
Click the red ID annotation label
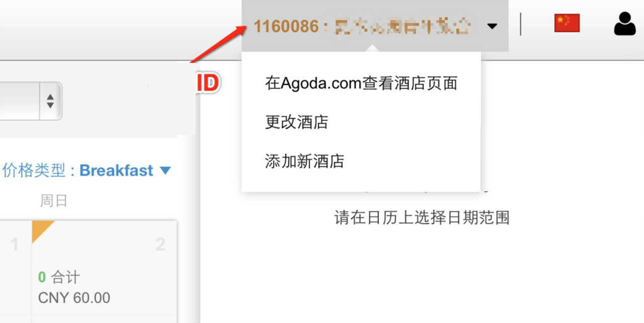point(207,83)
